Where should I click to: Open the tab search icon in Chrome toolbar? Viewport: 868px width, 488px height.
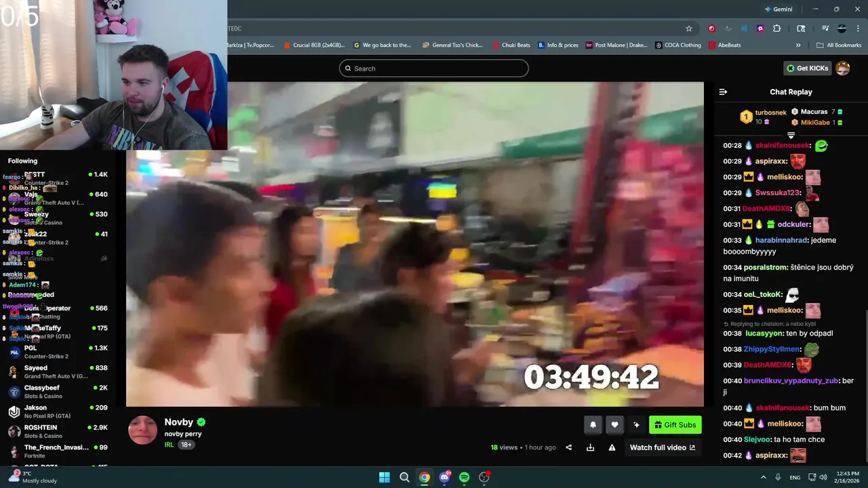click(801, 28)
